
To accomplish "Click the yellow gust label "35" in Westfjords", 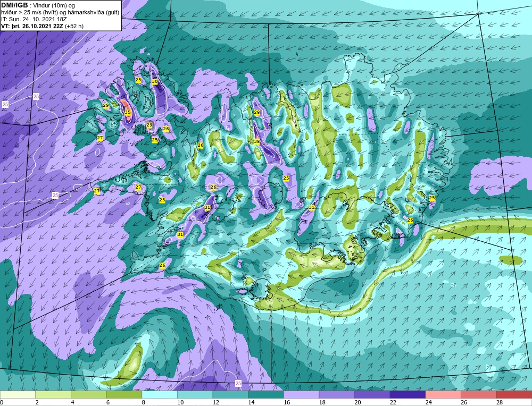I will click(127, 112).
